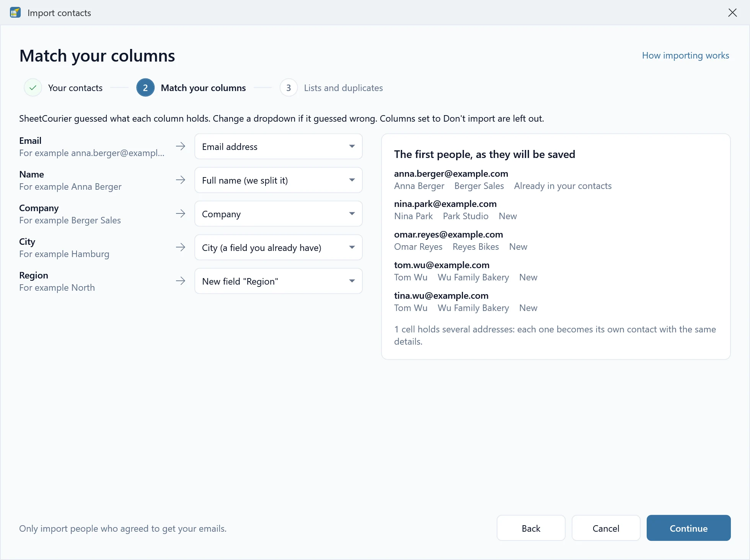Open the Full name (we split it) dropdown
The width and height of the screenshot is (750, 560).
[279, 180]
